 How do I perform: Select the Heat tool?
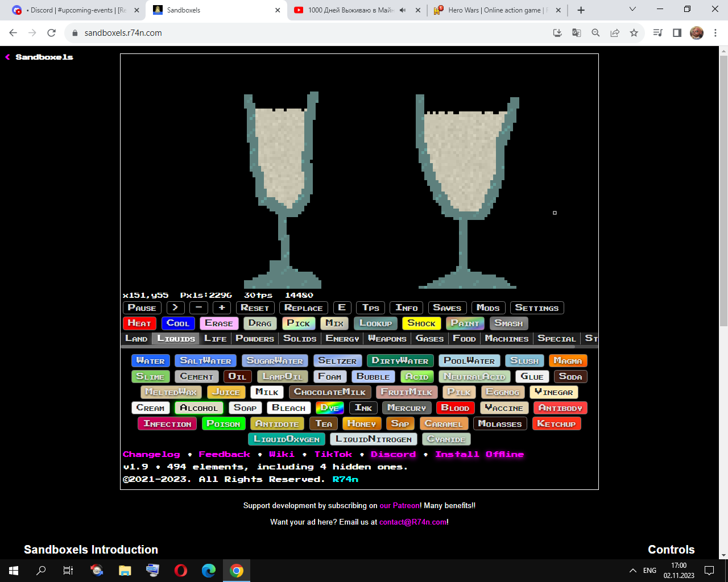(x=139, y=323)
